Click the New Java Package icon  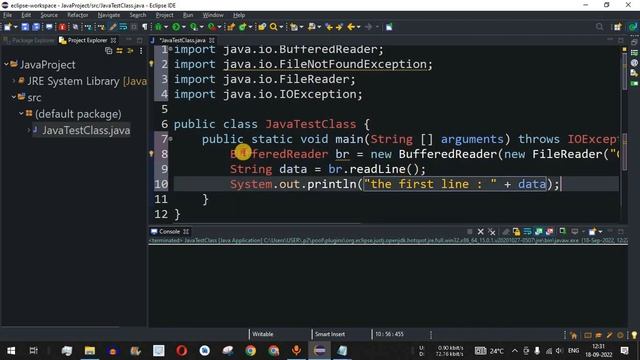[x=231, y=27]
